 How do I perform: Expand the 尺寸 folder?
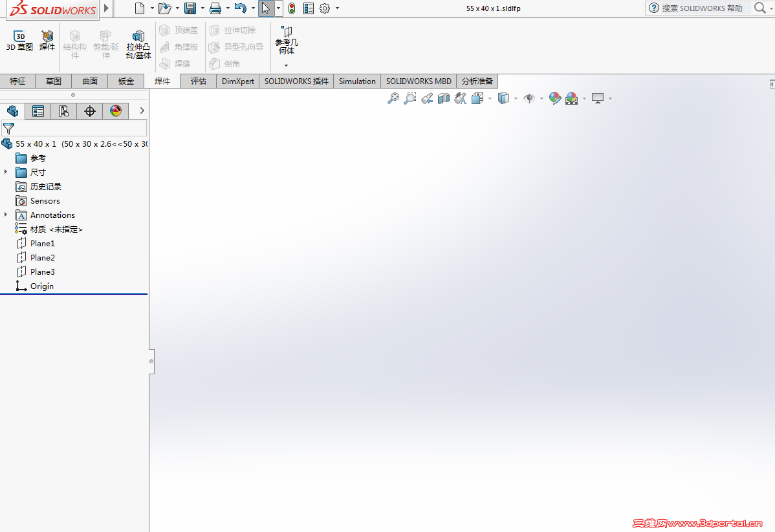tap(6, 172)
